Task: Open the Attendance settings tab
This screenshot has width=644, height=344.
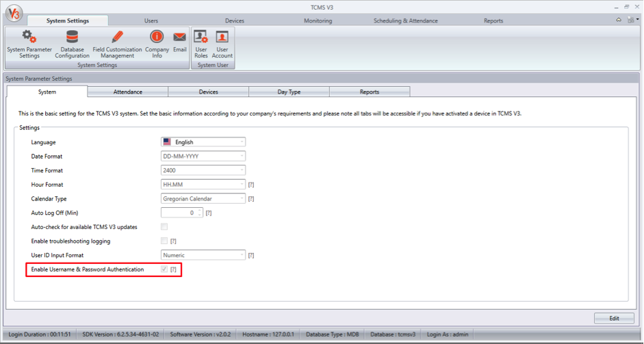Action: [128, 92]
